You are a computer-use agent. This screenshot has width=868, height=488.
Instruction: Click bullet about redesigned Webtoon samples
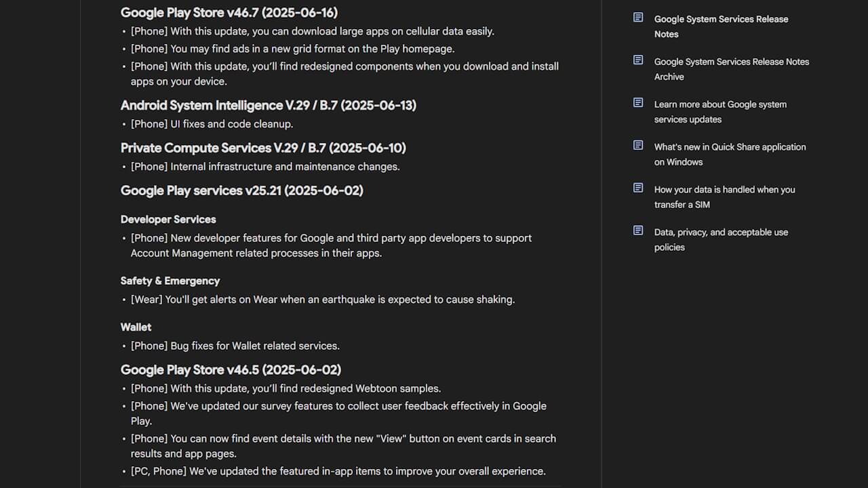pyautogui.click(x=285, y=388)
